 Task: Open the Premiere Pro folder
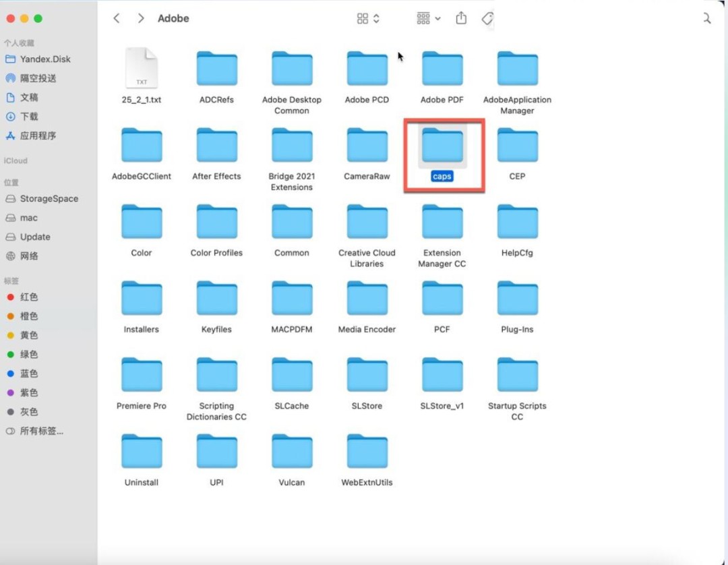(x=142, y=376)
